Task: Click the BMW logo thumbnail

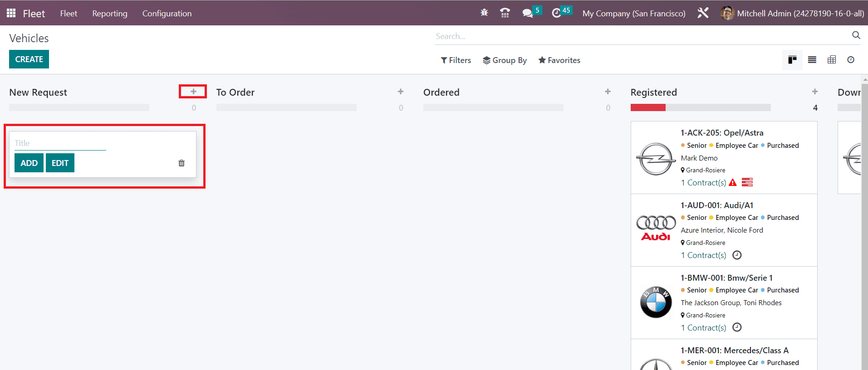Action: [656, 302]
